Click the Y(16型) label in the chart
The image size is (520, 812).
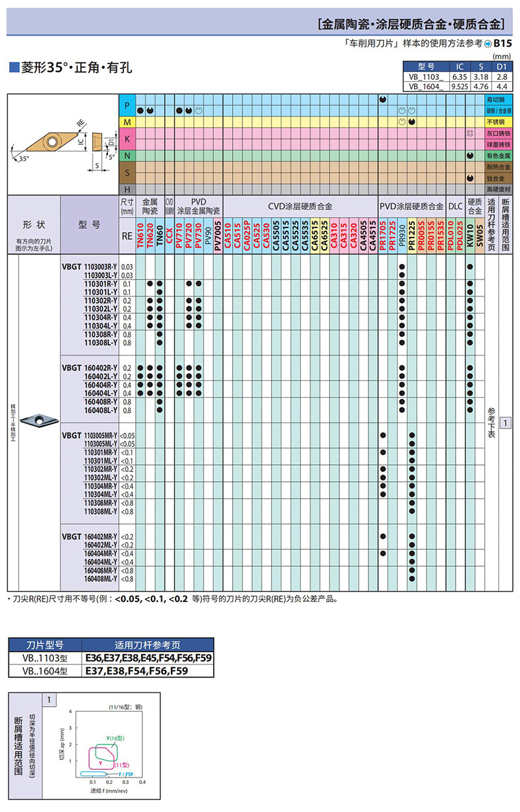[116, 738]
